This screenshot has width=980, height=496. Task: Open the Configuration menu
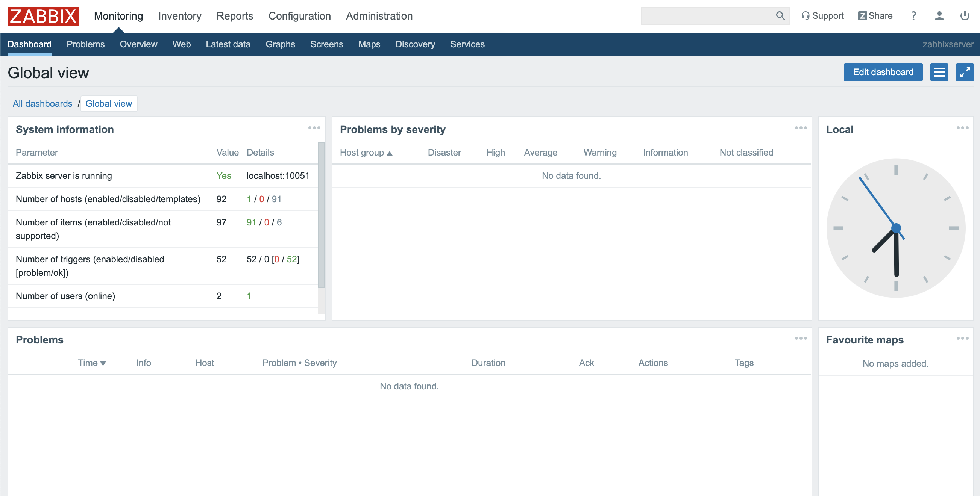[299, 16]
